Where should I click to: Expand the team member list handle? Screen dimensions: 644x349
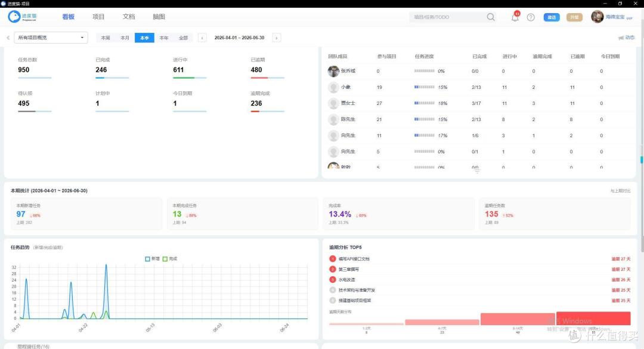(x=477, y=171)
